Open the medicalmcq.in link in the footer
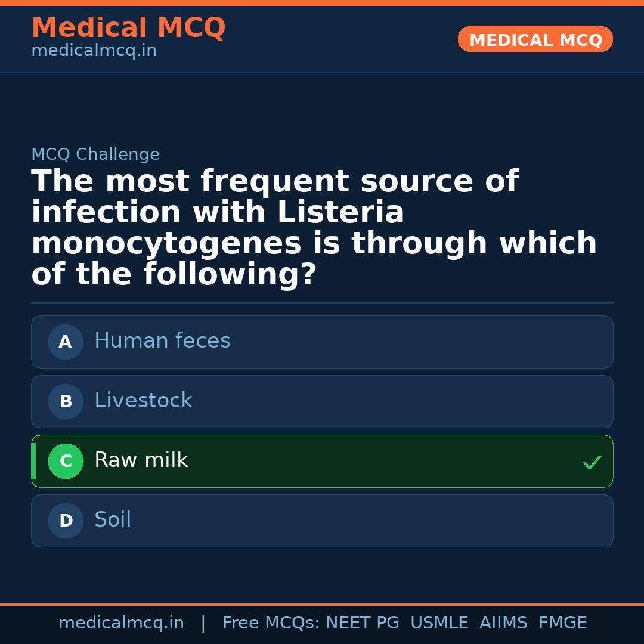Image resolution: width=644 pixels, height=644 pixels. click(x=121, y=623)
